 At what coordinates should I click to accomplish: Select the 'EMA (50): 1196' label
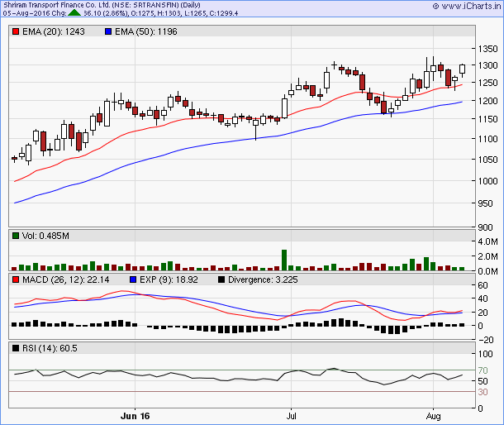point(146,31)
